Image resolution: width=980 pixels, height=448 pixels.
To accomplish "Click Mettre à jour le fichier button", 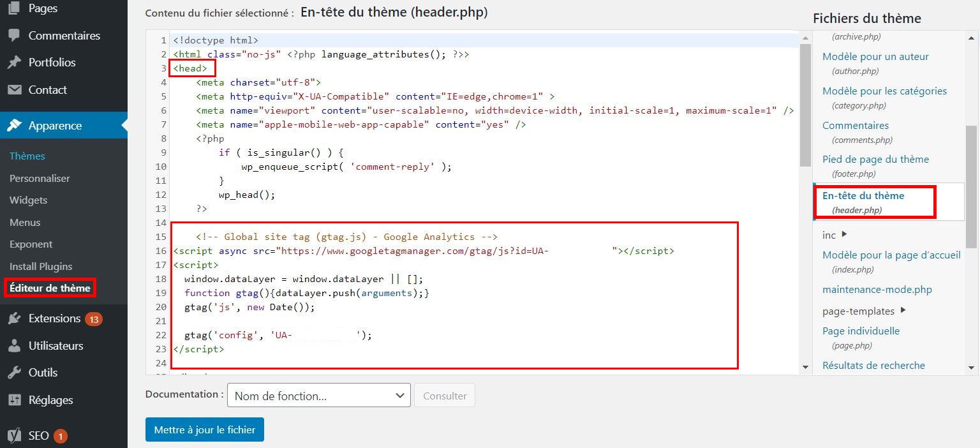I will [x=205, y=429].
